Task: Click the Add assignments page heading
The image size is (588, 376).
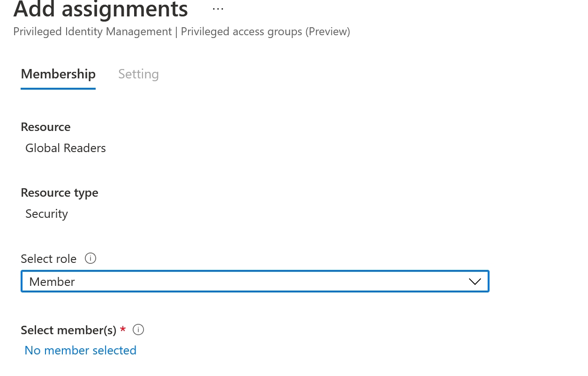Action: pos(101,9)
